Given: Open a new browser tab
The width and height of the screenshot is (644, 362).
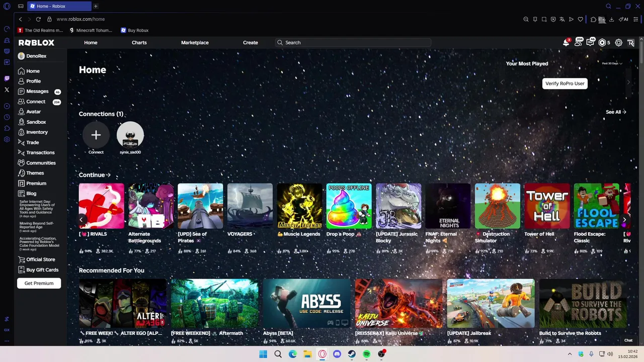Looking at the screenshot, I should 96,6.
